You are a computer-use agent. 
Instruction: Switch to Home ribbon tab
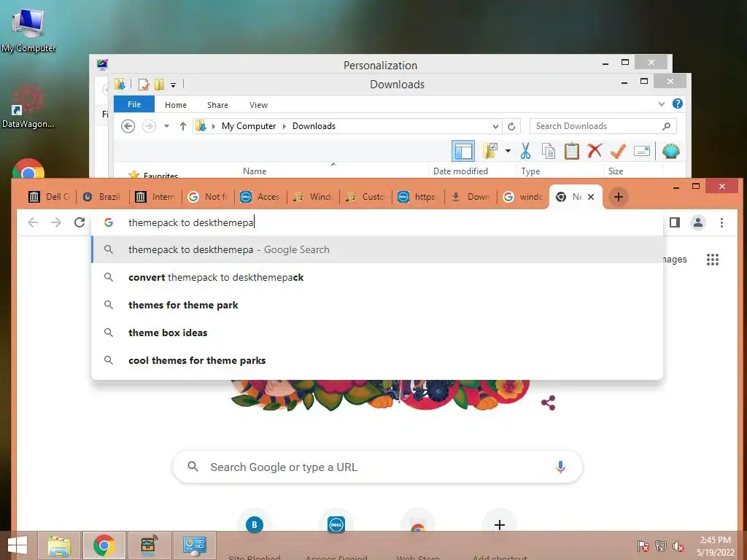pos(176,105)
